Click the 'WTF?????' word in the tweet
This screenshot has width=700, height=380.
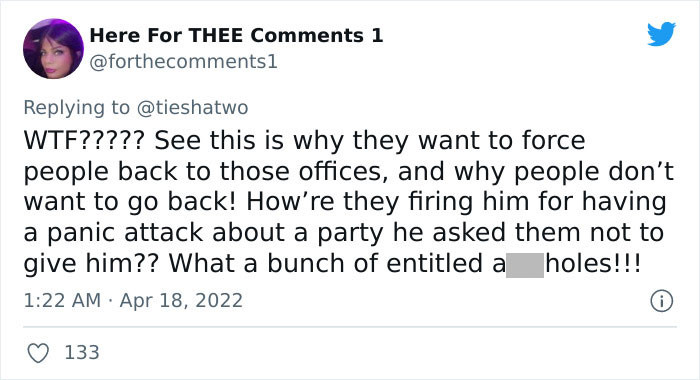pos(84,141)
